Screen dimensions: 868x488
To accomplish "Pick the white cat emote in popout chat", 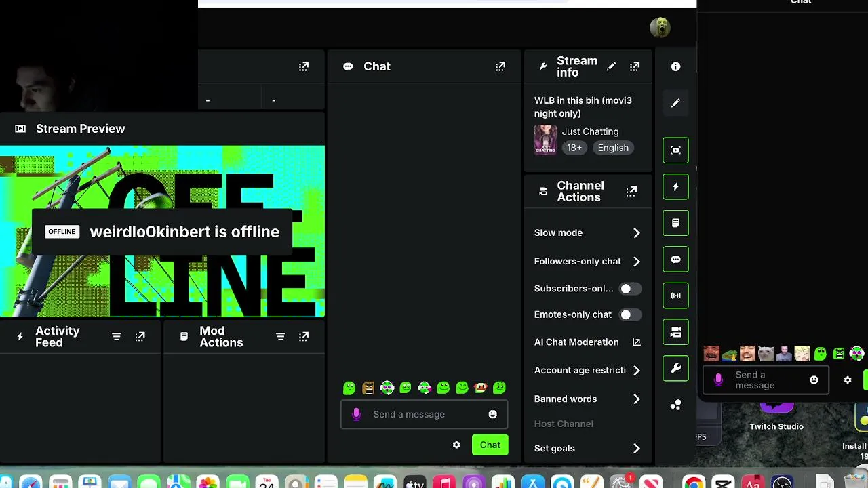I will click(x=766, y=354).
